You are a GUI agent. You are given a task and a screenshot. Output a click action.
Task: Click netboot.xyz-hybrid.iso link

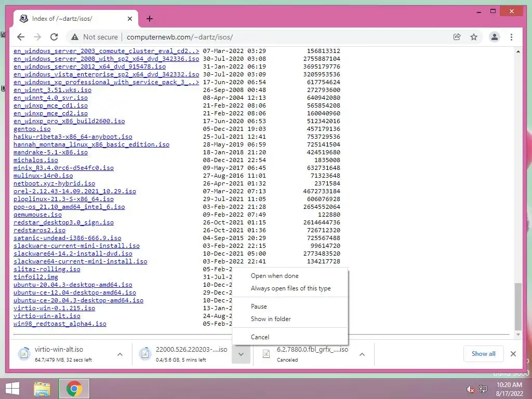click(54, 183)
